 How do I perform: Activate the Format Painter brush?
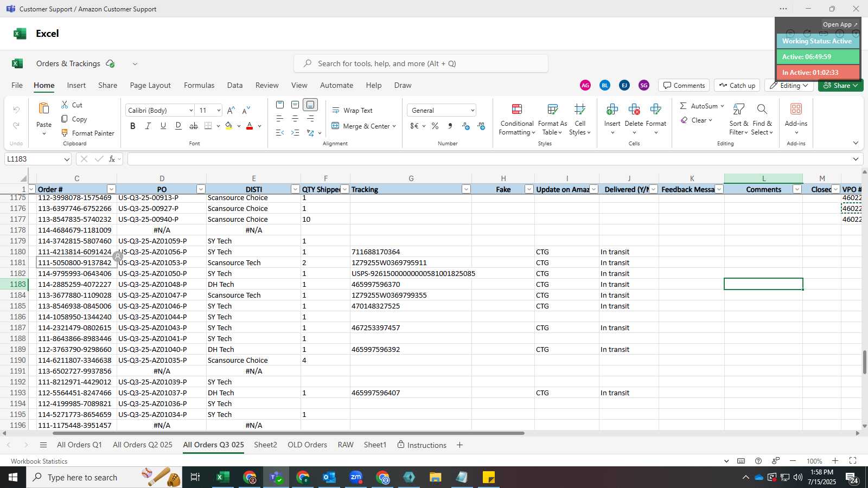(x=65, y=133)
